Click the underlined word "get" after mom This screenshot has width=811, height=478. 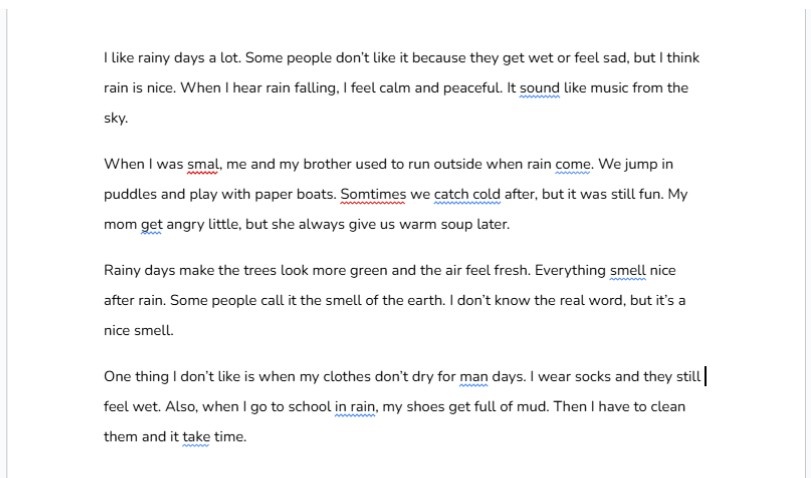[152, 225]
